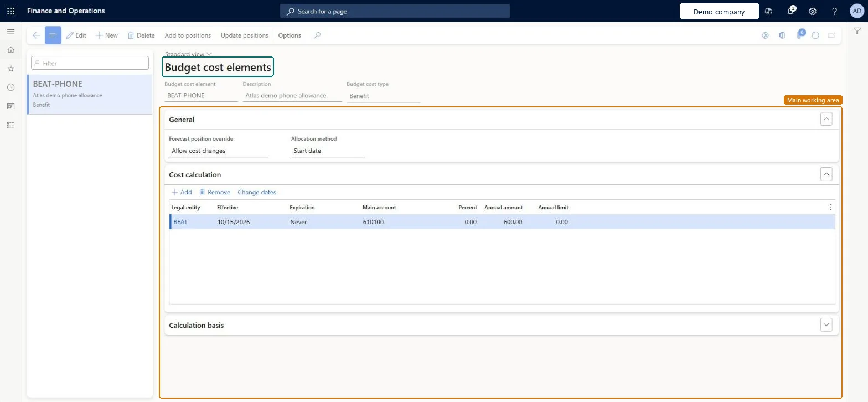868x402 pixels.
Task: Click Change dates link
Action: pos(257,192)
